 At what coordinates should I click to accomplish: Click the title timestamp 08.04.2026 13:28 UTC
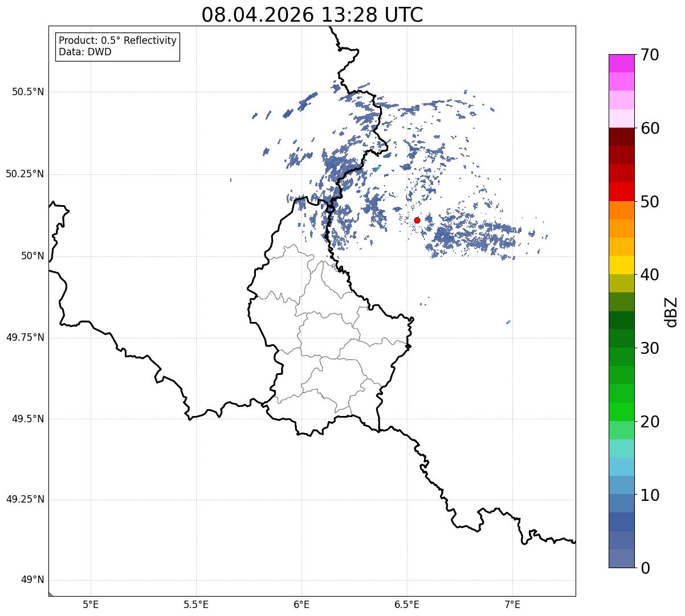click(x=312, y=15)
